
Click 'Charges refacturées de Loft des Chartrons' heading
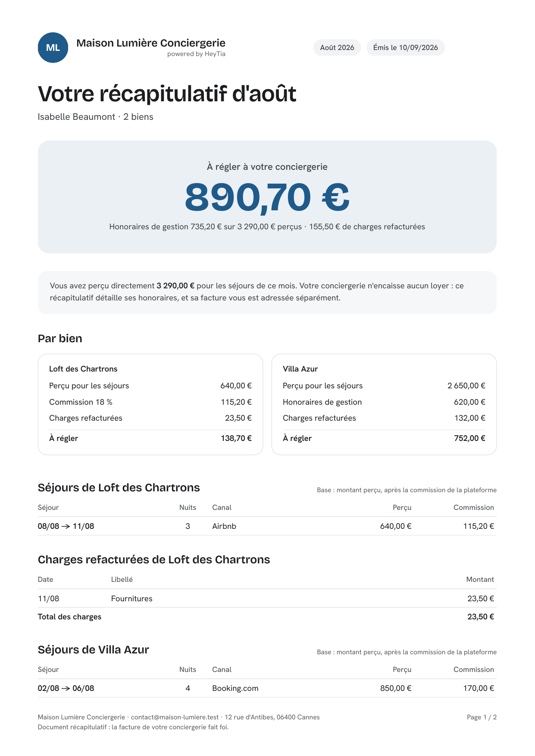(x=154, y=559)
